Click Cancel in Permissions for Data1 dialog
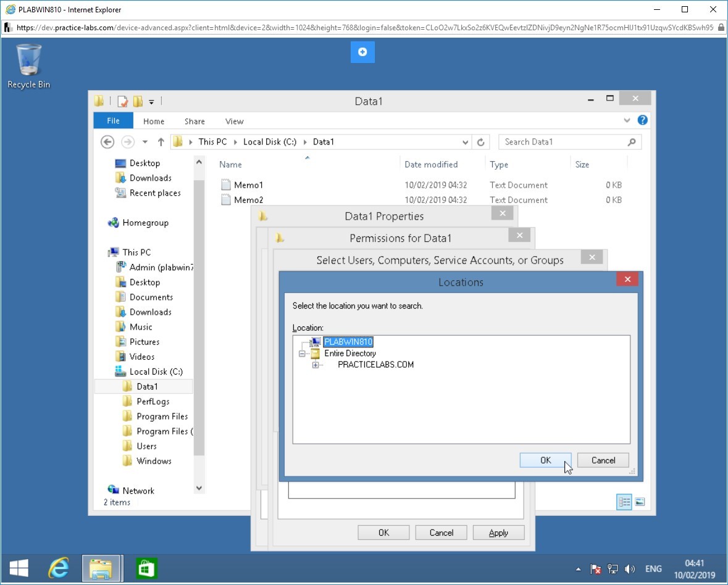Image resolution: width=728 pixels, height=585 pixels. (x=441, y=533)
